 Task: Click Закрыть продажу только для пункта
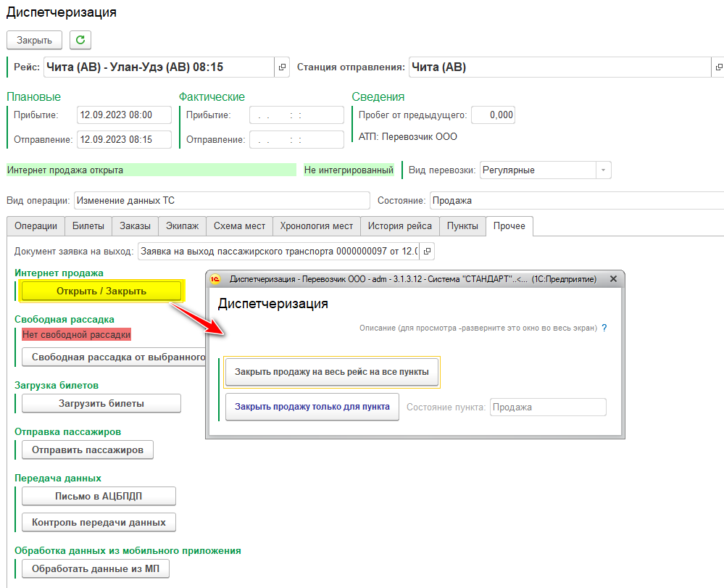pyautogui.click(x=312, y=407)
